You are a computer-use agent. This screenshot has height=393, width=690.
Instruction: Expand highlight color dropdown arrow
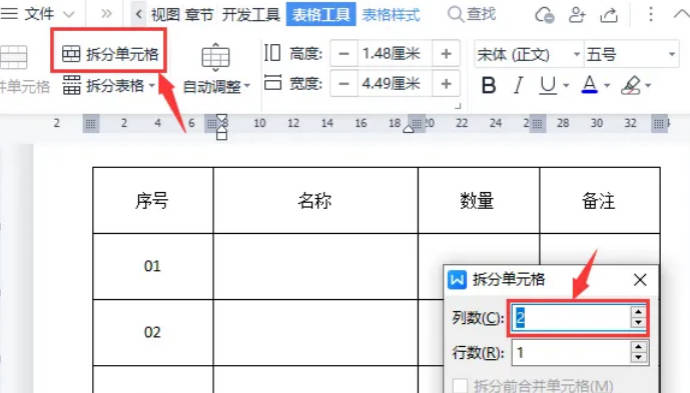coord(648,85)
